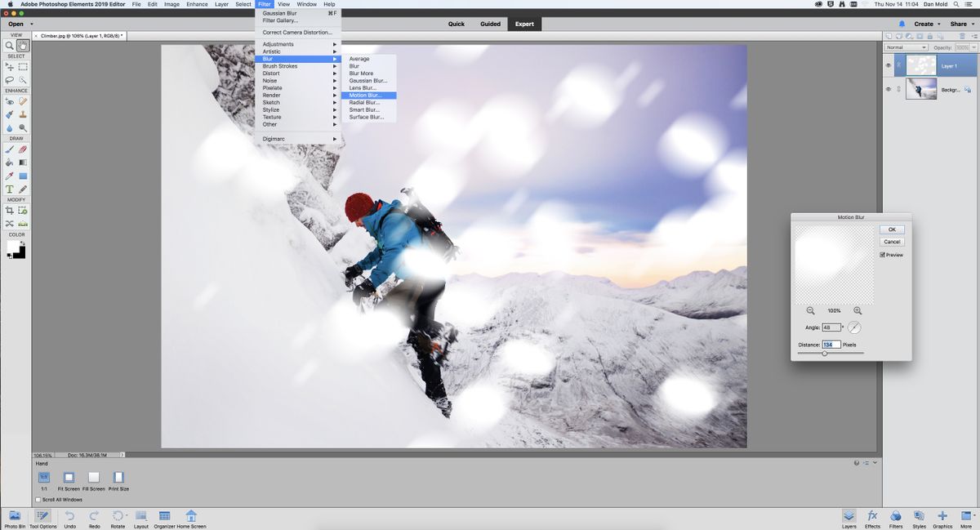Expand the Blur submenu in Filter menu

[271, 58]
